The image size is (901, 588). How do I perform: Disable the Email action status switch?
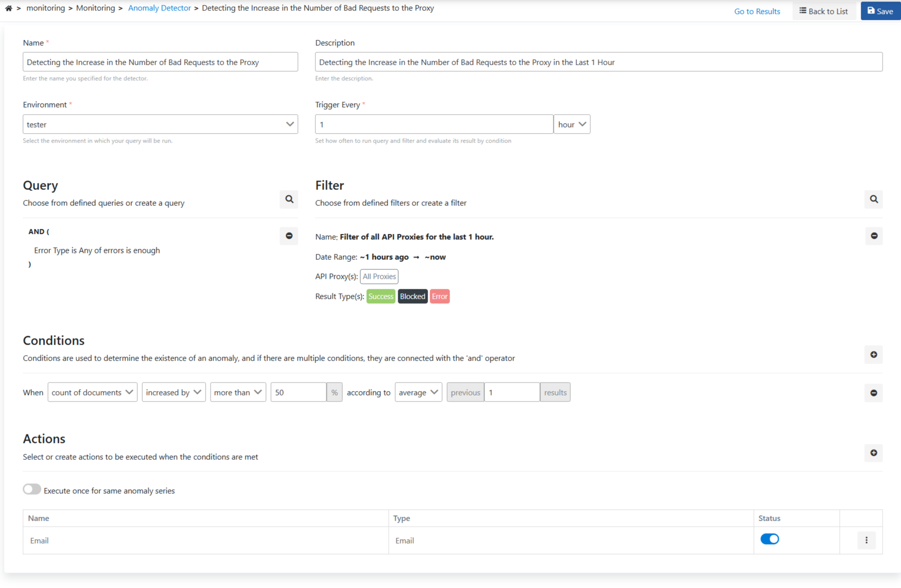(769, 539)
